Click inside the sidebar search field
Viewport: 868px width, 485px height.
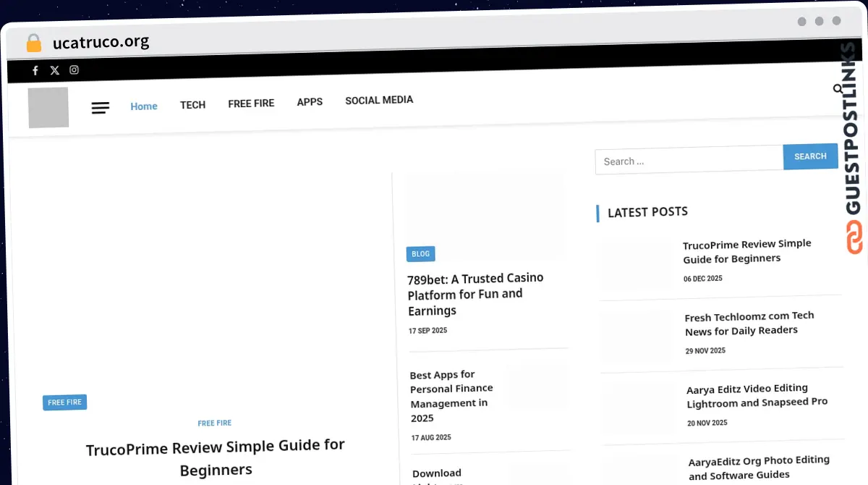point(687,161)
